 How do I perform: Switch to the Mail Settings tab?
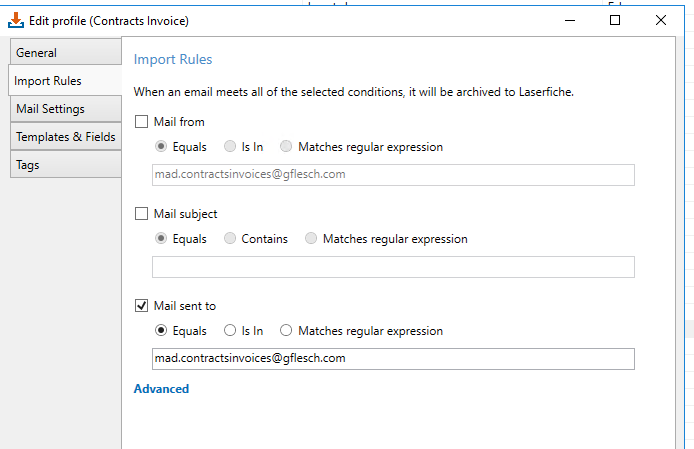click(x=66, y=108)
